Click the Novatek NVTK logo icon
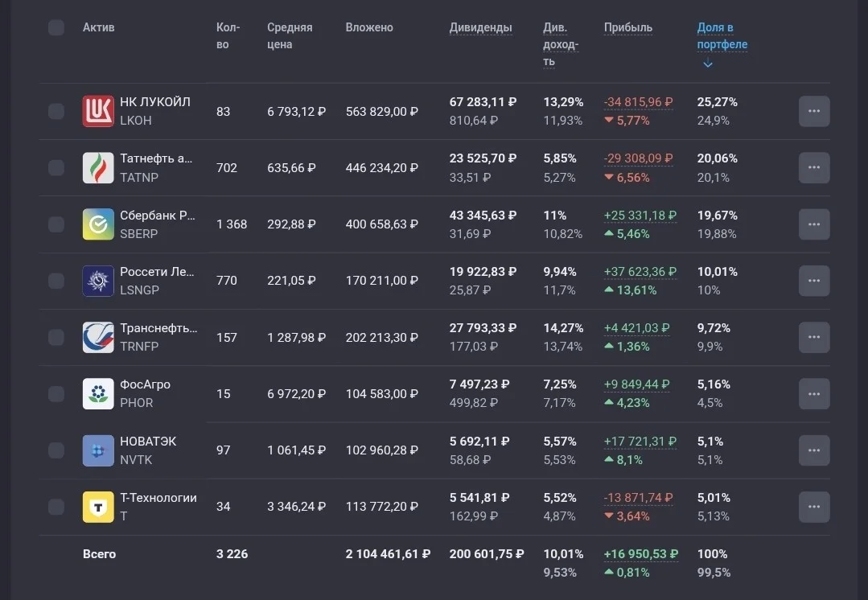868x600 pixels. pos(98,450)
